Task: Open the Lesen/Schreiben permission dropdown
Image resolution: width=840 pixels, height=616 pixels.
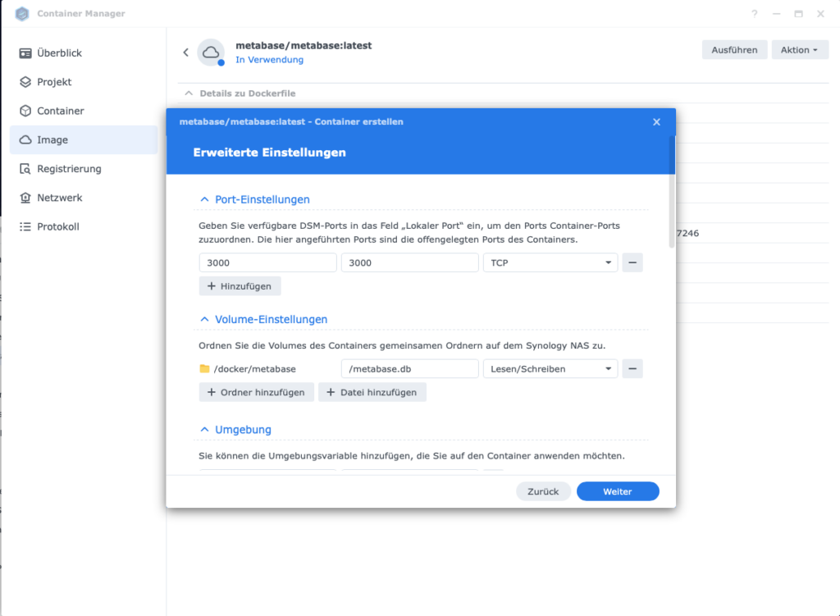Action: 550,369
